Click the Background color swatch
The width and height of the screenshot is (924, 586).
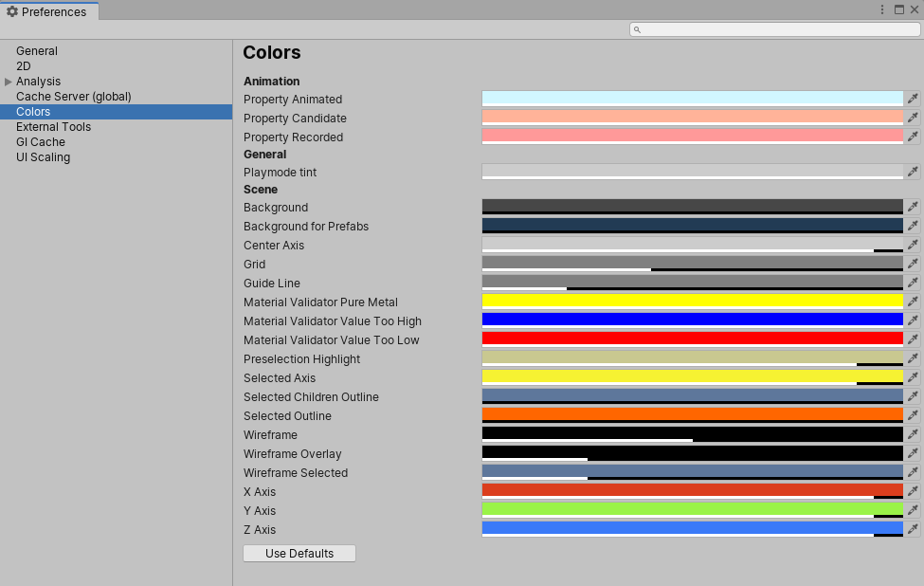tap(692, 206)
